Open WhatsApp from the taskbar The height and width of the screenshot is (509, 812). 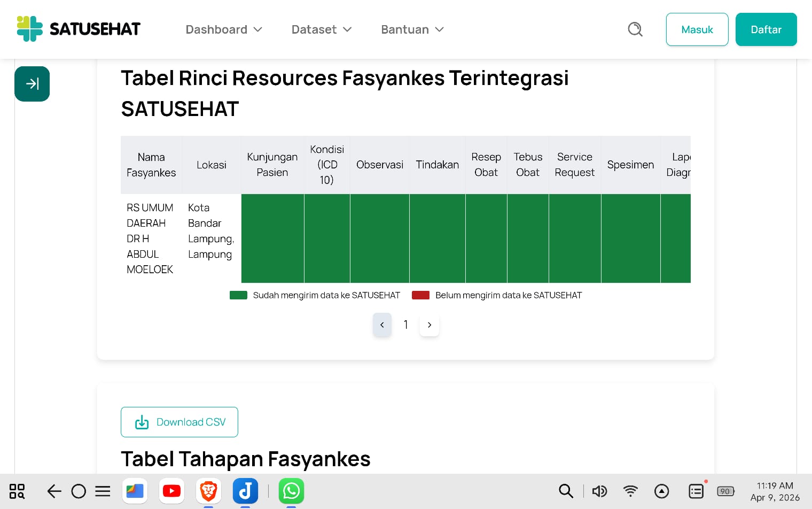click(x=291, y=491)
